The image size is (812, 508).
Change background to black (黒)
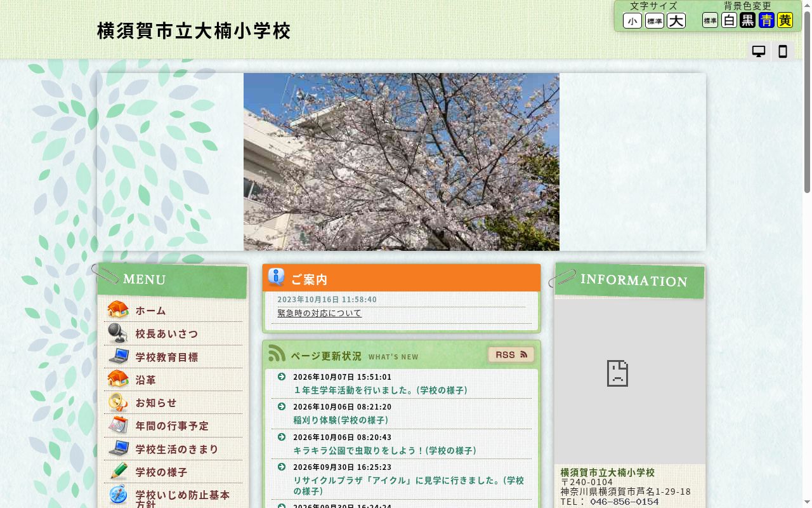point(748,20)
